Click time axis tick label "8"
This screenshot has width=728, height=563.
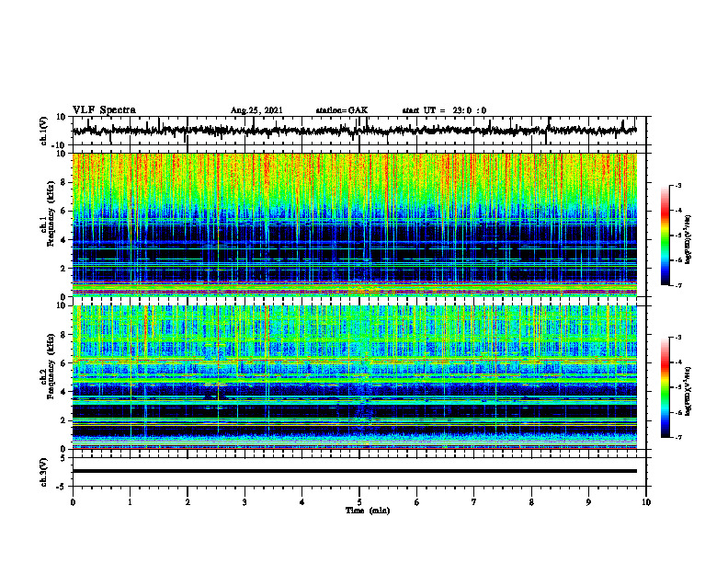coord(531,502)
